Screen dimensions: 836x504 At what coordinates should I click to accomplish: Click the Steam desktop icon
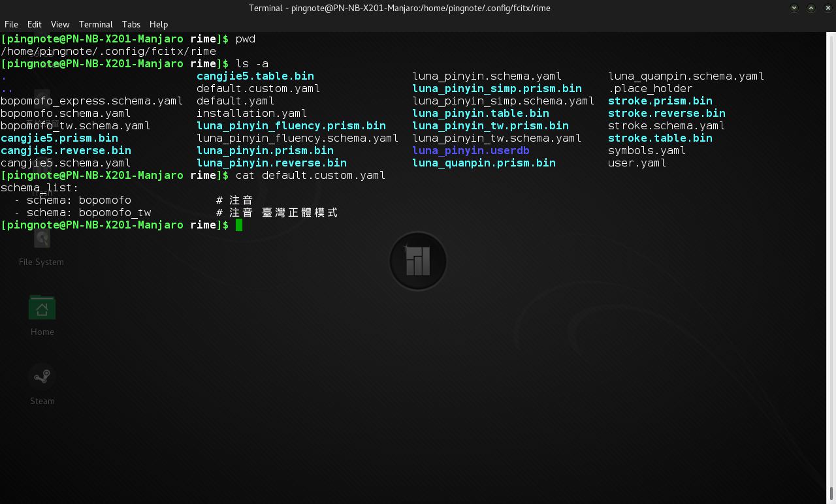[42, 377]
